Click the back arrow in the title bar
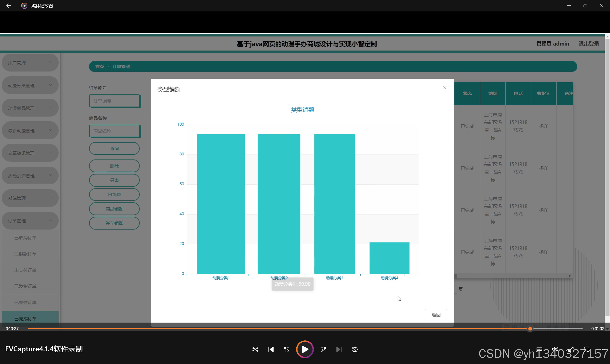This screenshot has width=610, height=364. [8, 6]
